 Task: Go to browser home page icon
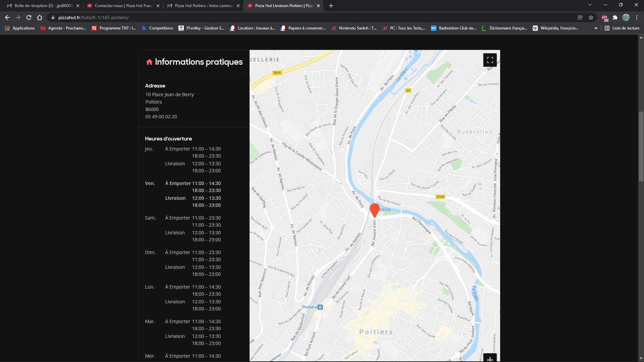click(40, 17)
